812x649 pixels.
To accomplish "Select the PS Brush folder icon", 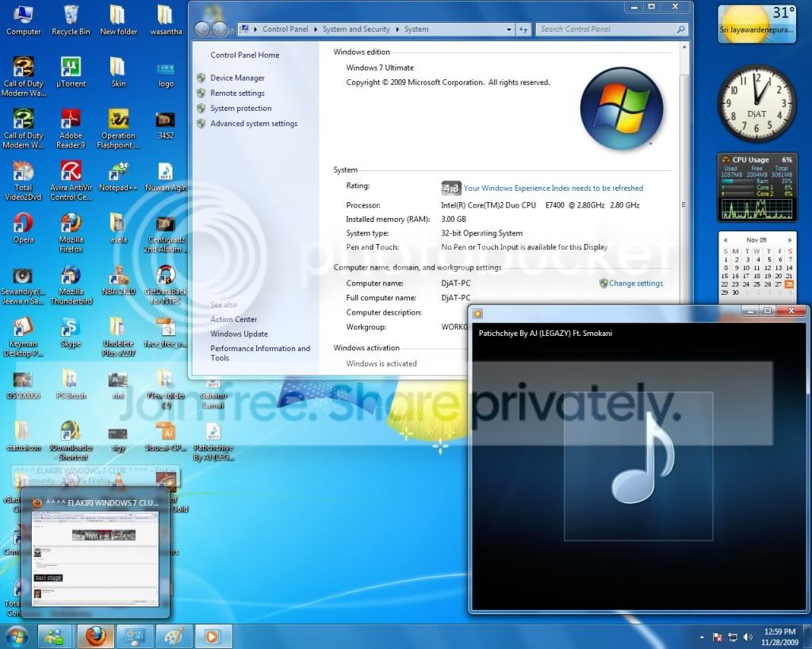I will click(71, 384).
